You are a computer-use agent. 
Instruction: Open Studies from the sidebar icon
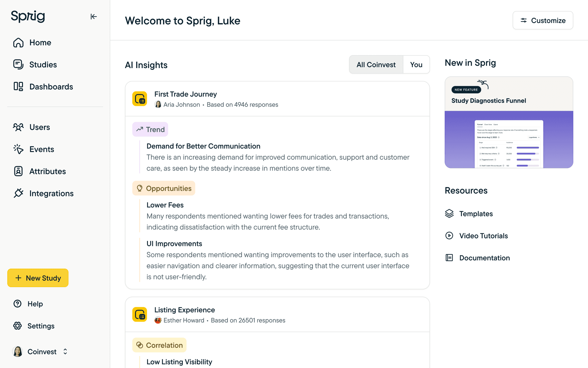click(x=18, y=64)
